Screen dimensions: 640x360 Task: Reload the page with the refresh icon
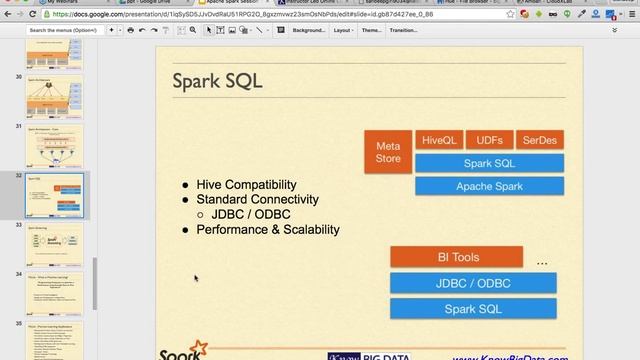(x=33, y=14)
